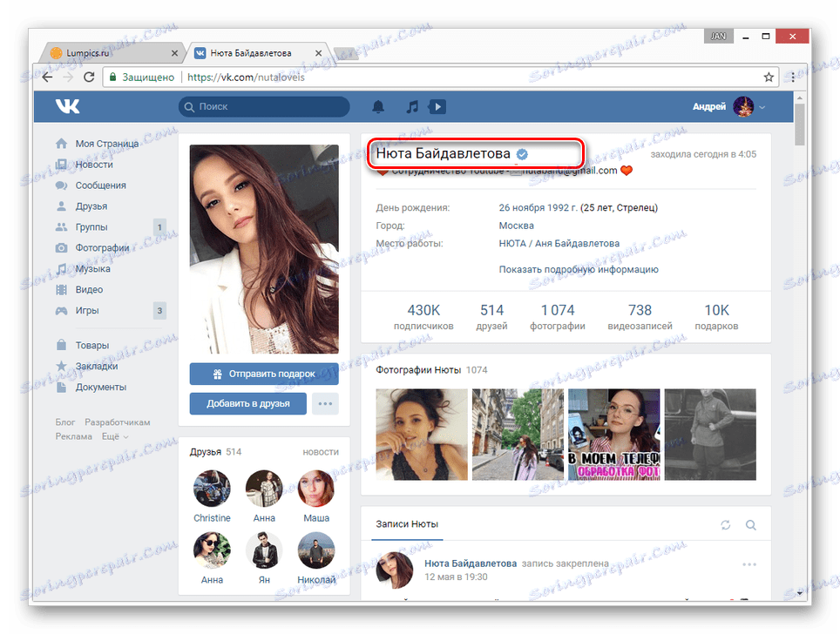Click the verified checkmark badge
The height and width of the screenshot is (634, 840).
point(522,154)
